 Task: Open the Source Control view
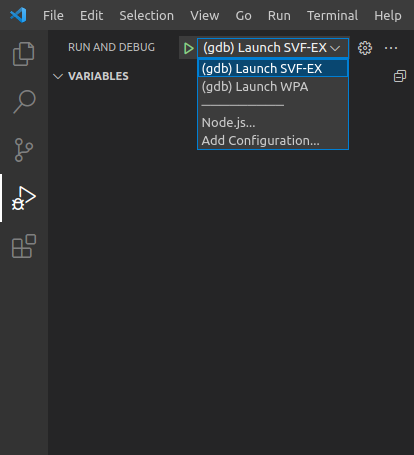coord(24,150)
